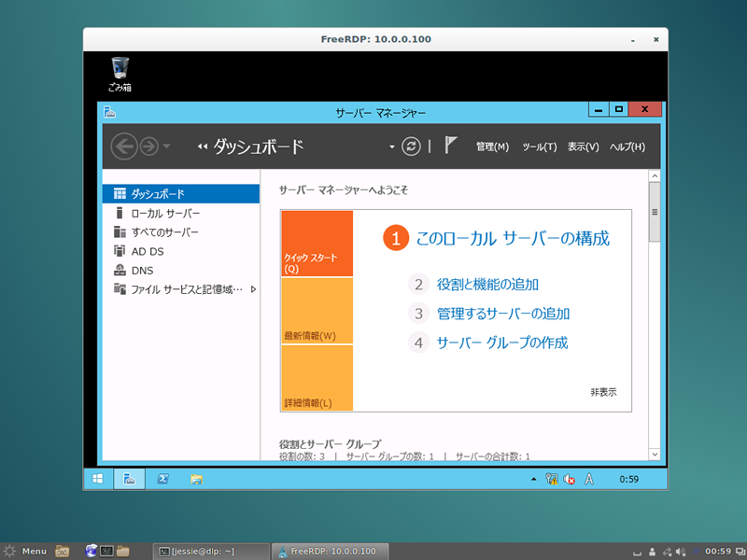Select AD DS in the sidebar
The height and width of the screenshot is (560, 747).
point(181,251)
